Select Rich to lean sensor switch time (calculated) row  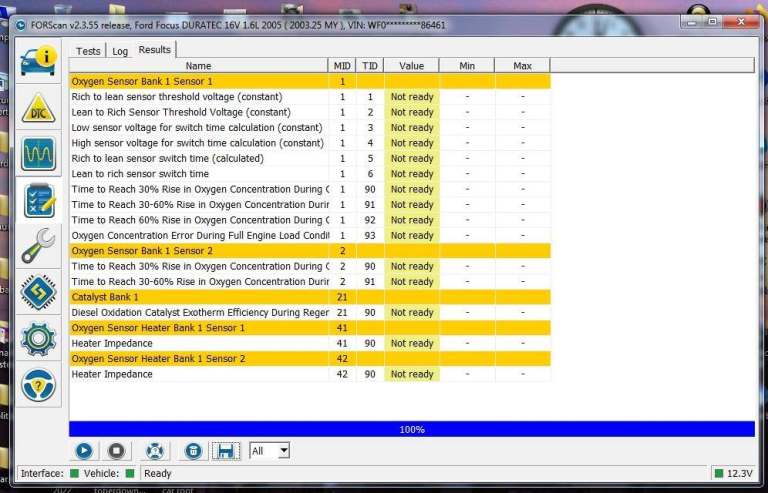310,158
